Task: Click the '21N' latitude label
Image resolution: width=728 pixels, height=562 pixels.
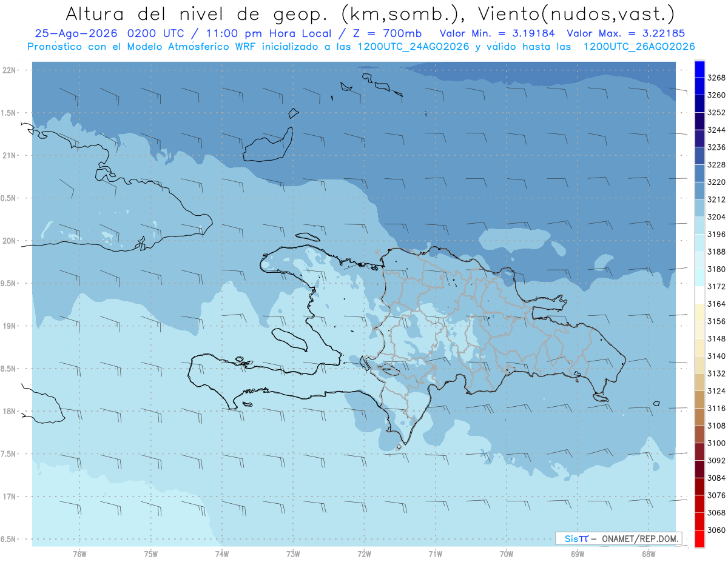Action: pyautogui.click(x=10, y=156)
